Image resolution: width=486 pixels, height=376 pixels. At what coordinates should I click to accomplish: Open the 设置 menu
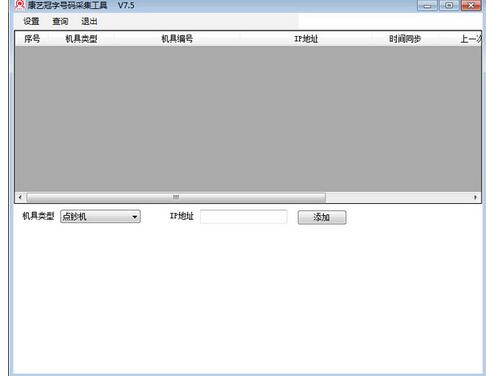(31, 21)
